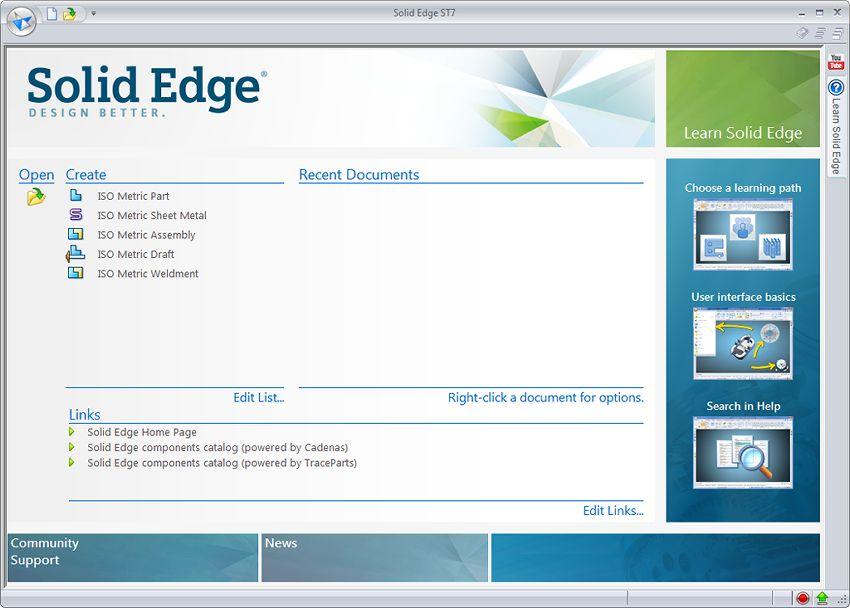This screenshot has width=850, height=608.
Task: Create a new ISO Metric Part
Action: tap(133, 196)
